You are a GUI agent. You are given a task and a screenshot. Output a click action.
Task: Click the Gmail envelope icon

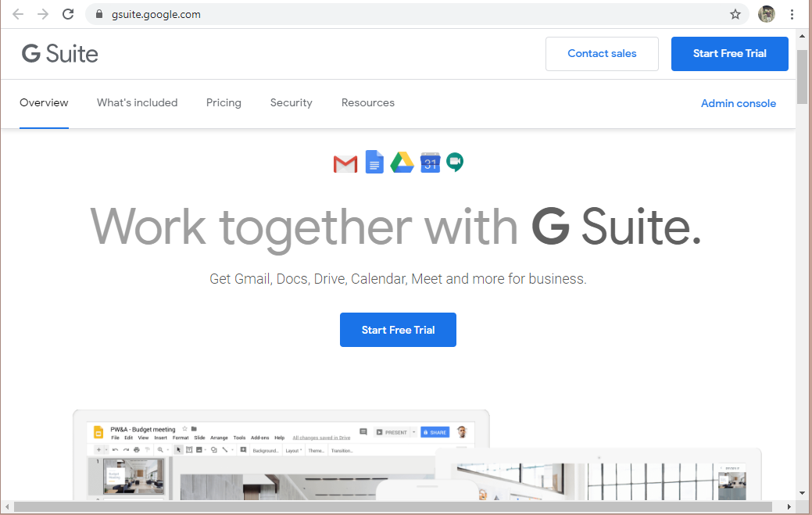[345, 163]
